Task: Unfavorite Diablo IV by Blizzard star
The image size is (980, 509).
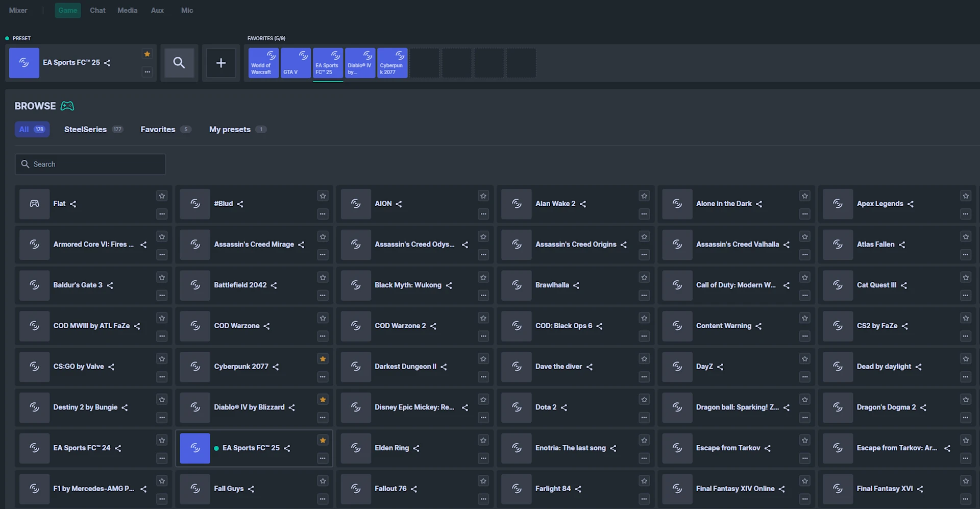Action: click(323, 400)
